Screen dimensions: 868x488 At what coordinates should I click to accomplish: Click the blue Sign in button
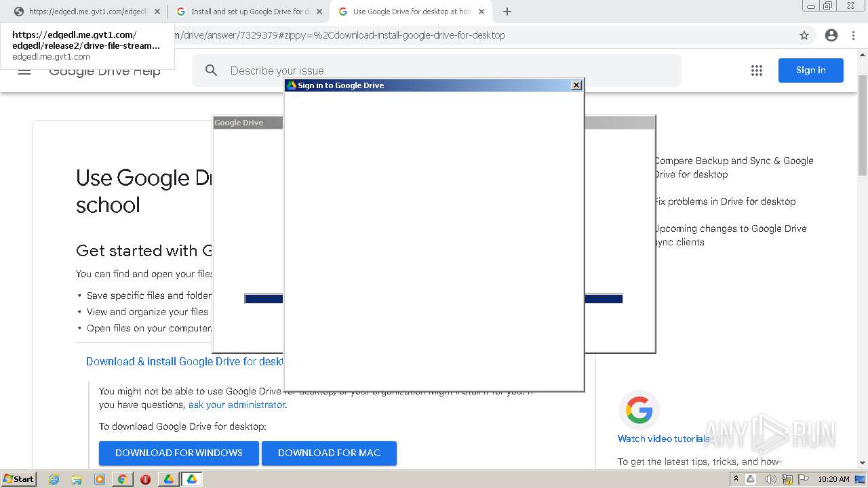(811, 70)
